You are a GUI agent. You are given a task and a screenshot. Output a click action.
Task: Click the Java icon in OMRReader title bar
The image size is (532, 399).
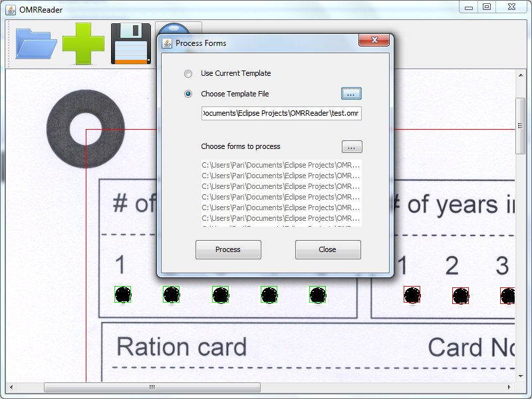(11, 10)
